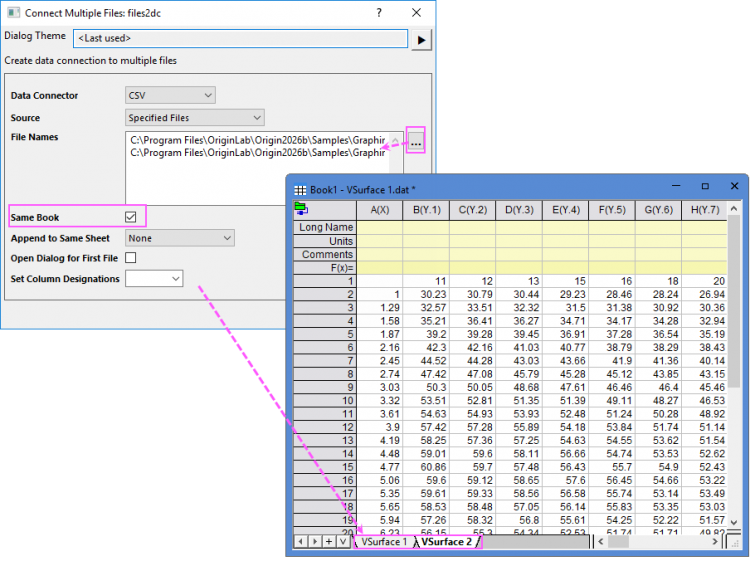Screen dimensions: 750x561
Task: Click the Units row label
Action: pos(325,241)
